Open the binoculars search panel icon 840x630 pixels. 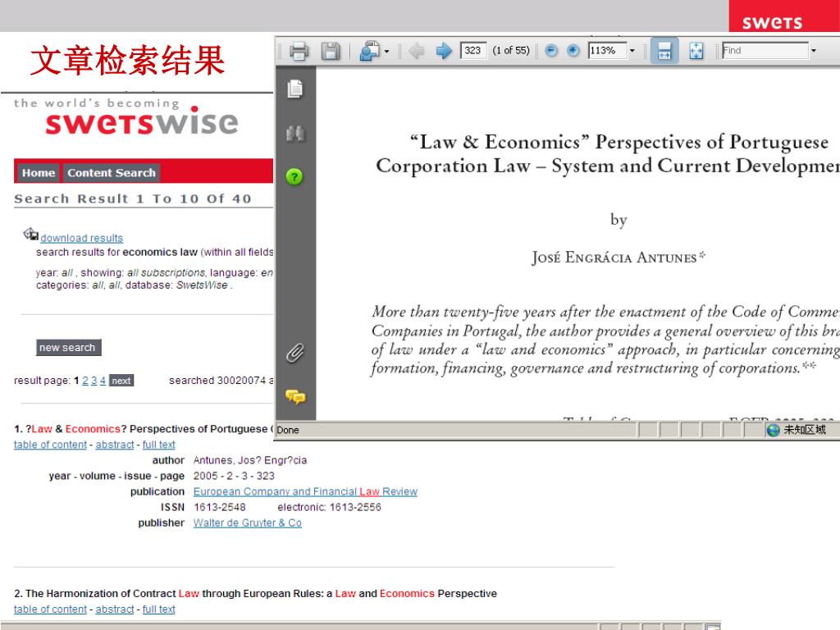(295, 133)
